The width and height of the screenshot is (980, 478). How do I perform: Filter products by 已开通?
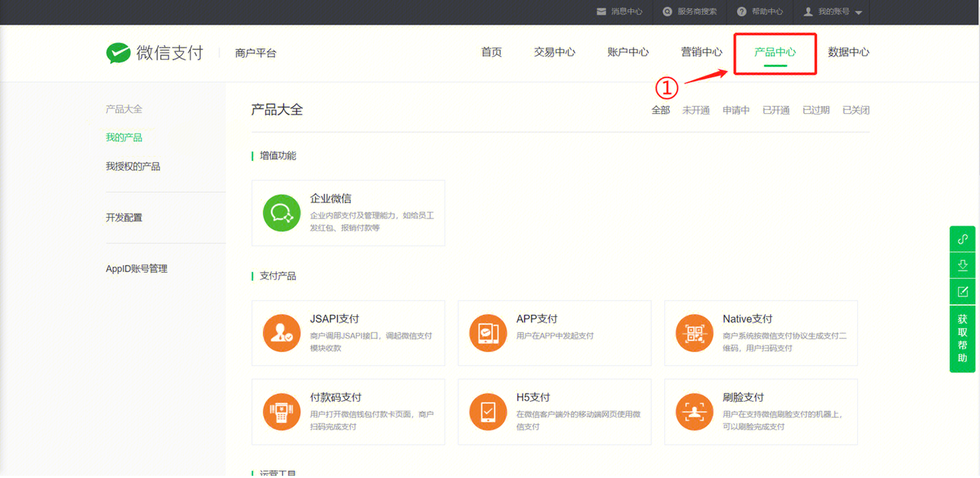[x=776, y=110]
